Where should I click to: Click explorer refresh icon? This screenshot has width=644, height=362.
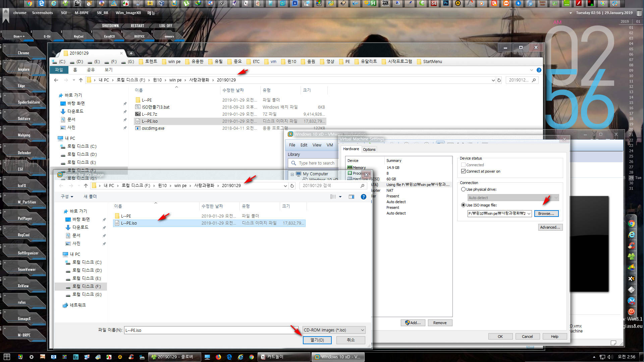click(x=499, y=80)
